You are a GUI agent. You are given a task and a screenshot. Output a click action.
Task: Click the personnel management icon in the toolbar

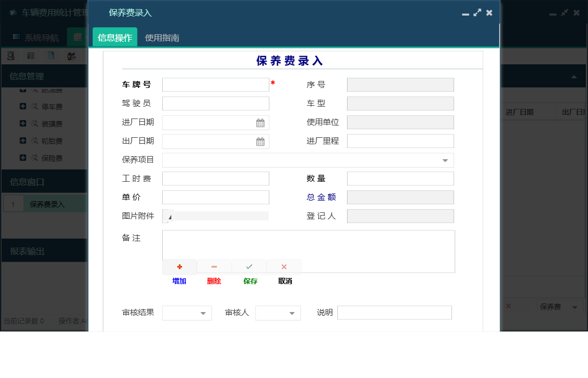(x=72, y=55)
